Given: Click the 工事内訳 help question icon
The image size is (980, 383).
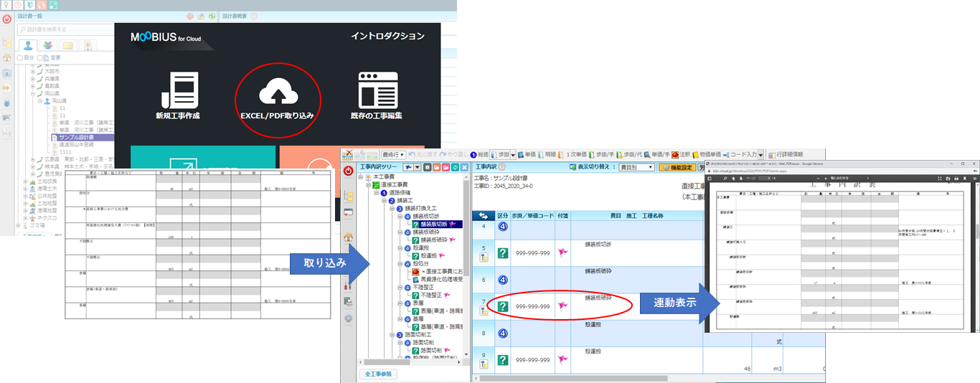Looking at the screenshot, I should click(502, 167).
